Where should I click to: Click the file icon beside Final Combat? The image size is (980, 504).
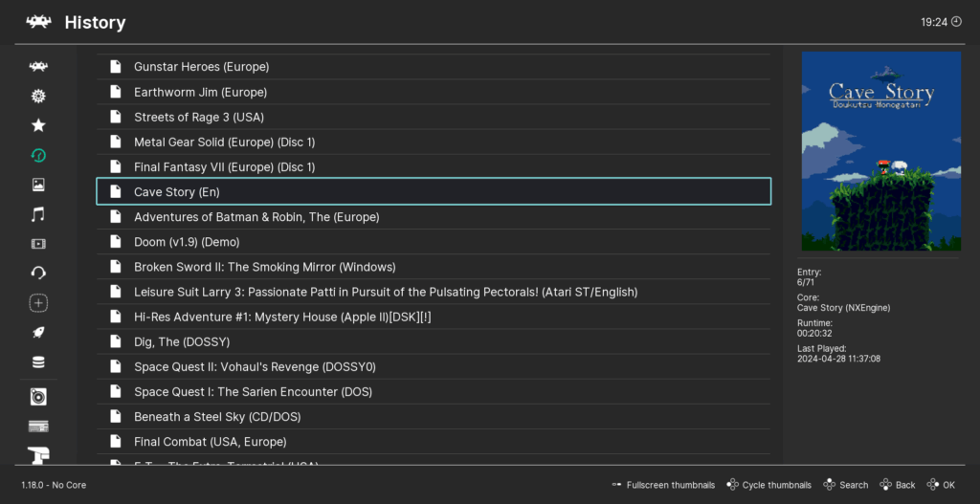[x=116, y=441]
